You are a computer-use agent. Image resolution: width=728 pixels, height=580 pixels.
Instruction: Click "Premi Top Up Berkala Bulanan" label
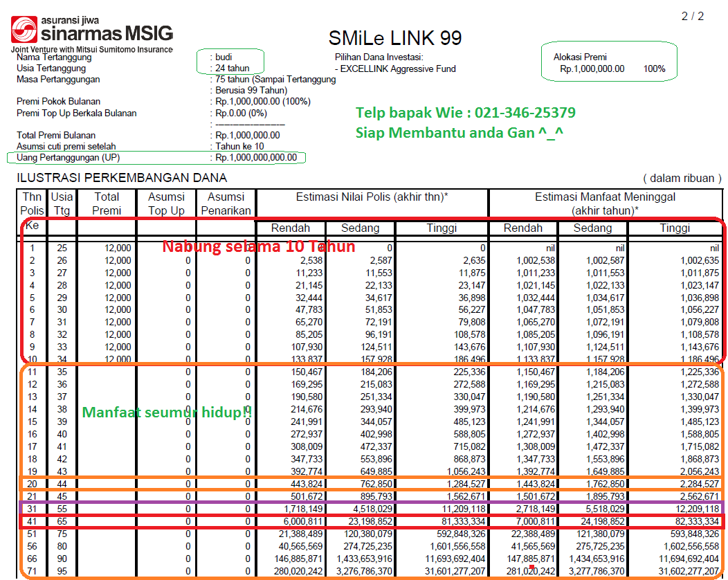tap(77, 113)
